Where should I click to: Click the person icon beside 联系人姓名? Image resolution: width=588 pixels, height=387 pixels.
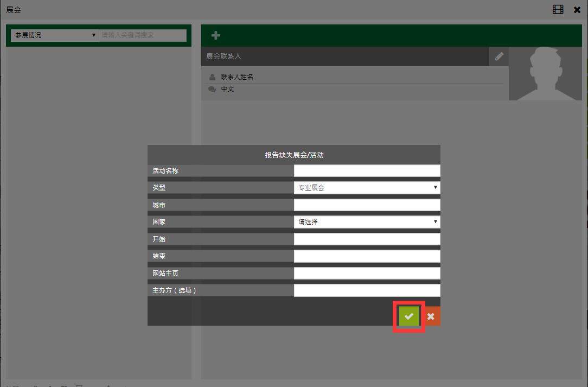tap(212, 77)
